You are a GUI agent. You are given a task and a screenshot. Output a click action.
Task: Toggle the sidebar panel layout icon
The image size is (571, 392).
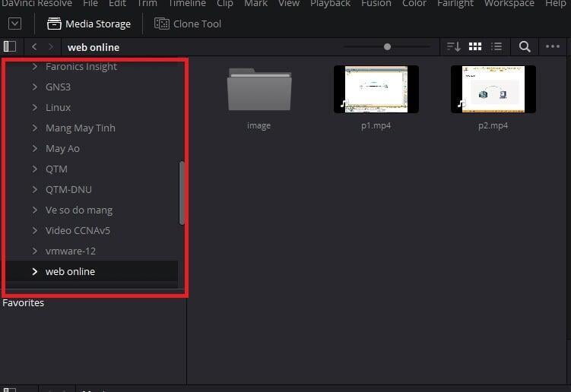tap(10, 46)
